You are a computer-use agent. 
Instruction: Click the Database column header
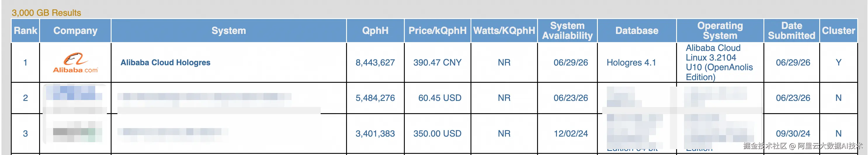pyautogui.click(x=637, y=30)
